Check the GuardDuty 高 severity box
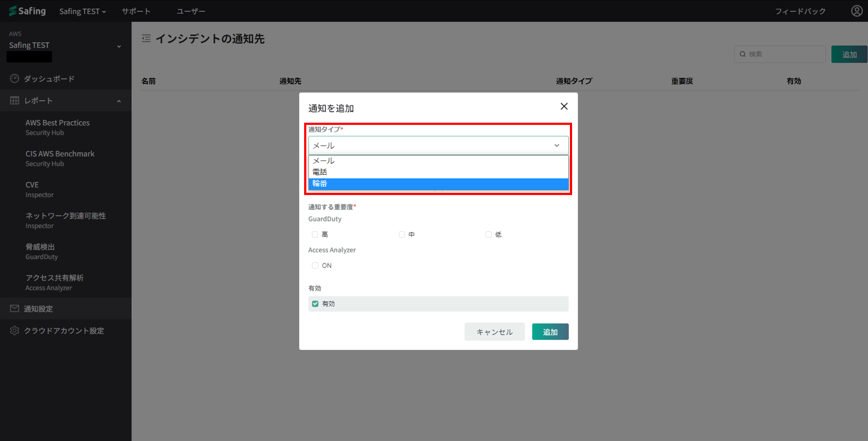The image size is (868, 441). (x=315, y=234)
